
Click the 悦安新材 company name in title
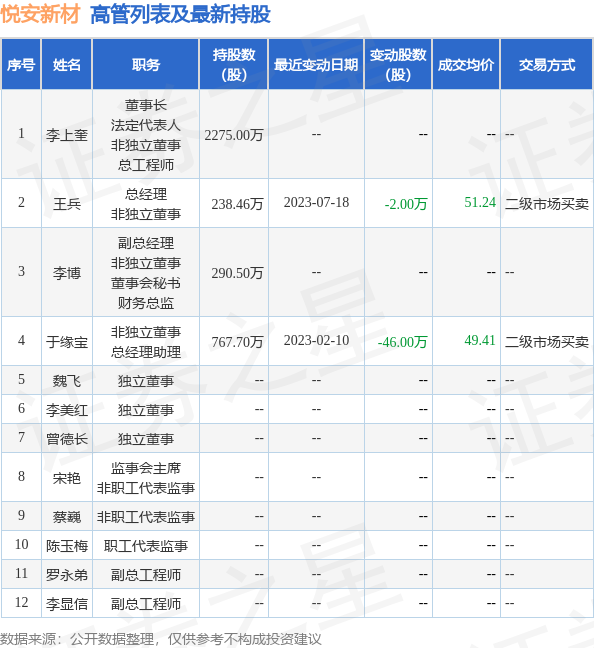(x=40, y=14)
